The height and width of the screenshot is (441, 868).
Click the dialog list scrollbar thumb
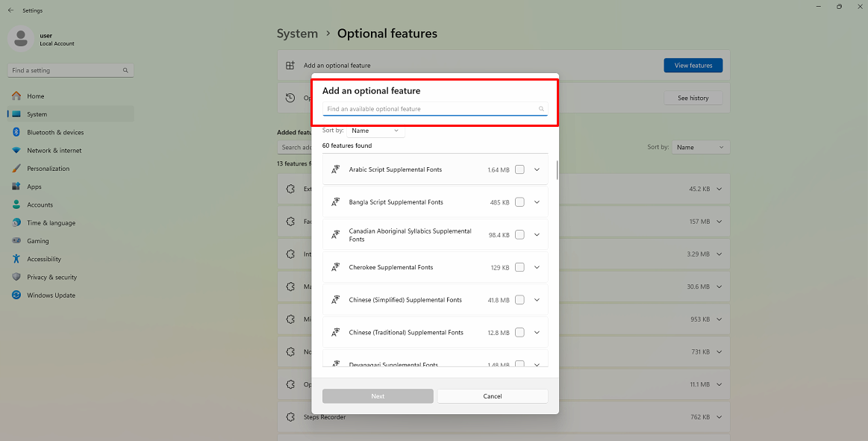557,169
